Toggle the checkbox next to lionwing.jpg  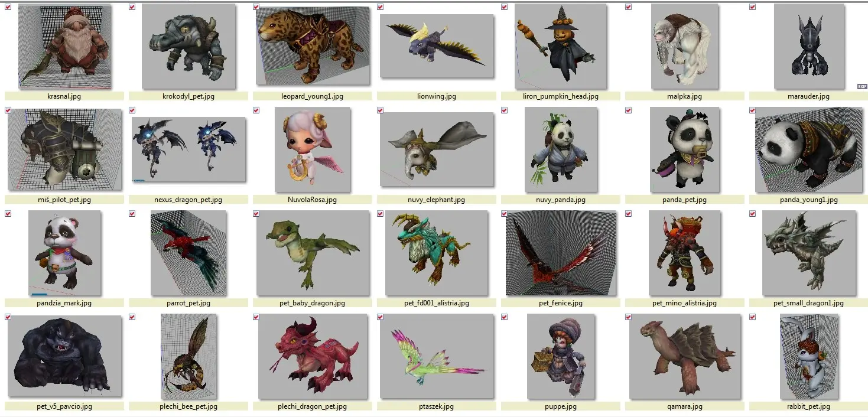pos(380,7)
